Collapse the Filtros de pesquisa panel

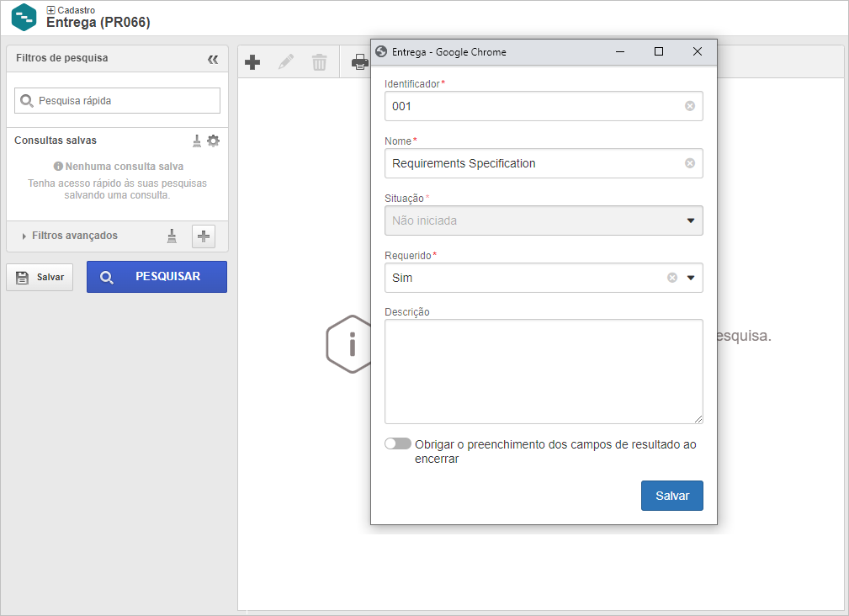(x=213, y=59)
